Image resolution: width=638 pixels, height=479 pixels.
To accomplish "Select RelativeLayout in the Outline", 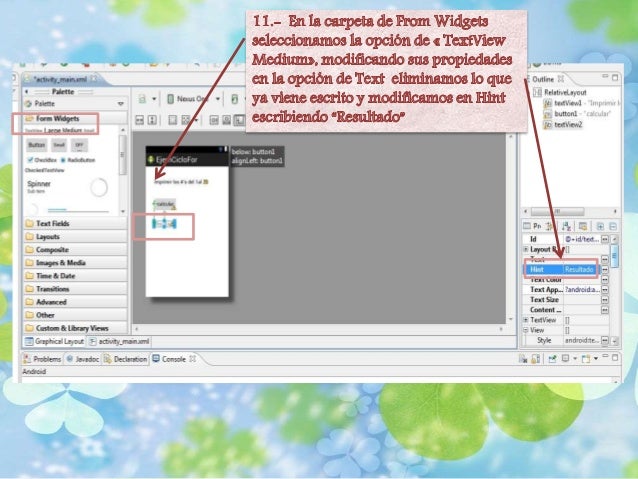I will pos(560,92).
